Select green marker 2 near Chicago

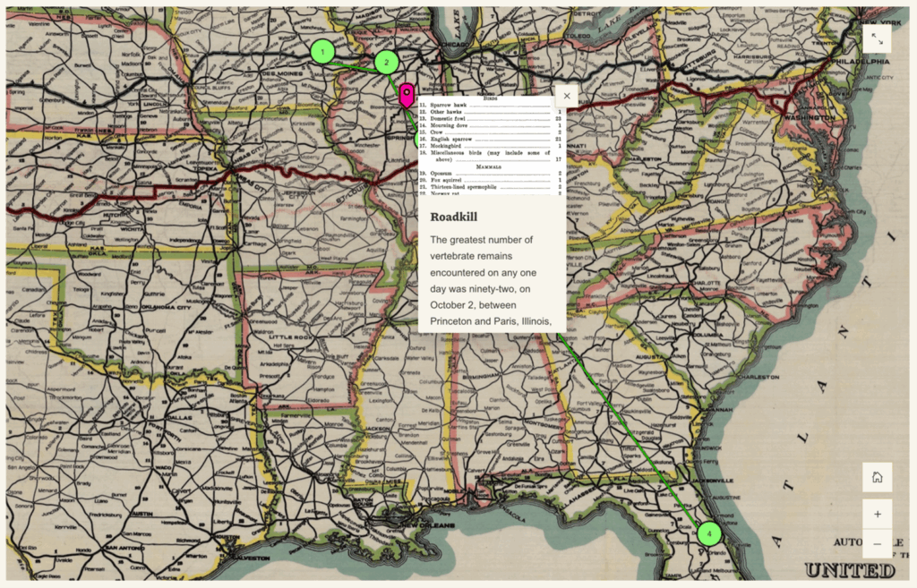(387, 63)
